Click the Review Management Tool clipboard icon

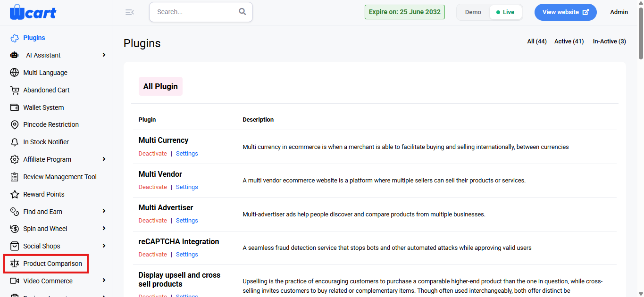pos(15,177)
